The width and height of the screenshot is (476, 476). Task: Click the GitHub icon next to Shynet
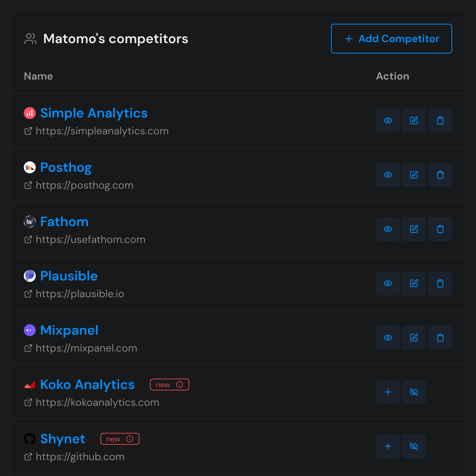pyautogui.click(x=30, y=439)
